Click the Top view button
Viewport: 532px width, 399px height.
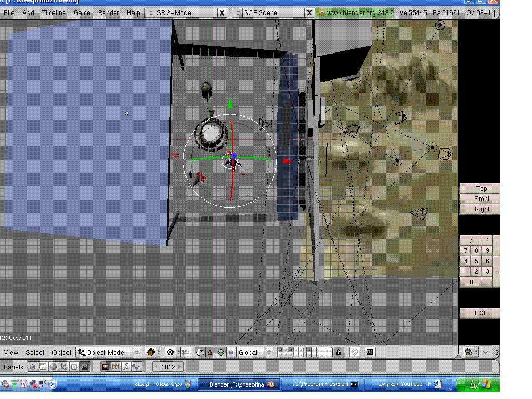click(480, 188)
